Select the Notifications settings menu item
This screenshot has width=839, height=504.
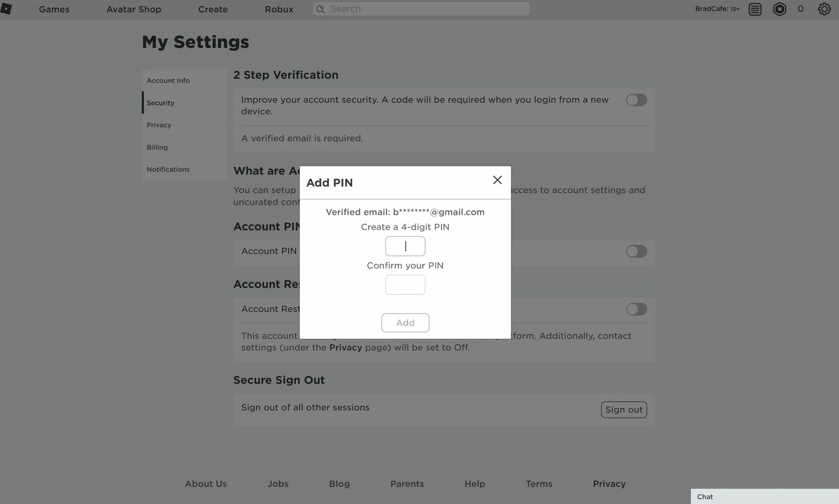(x=168, y=169)
